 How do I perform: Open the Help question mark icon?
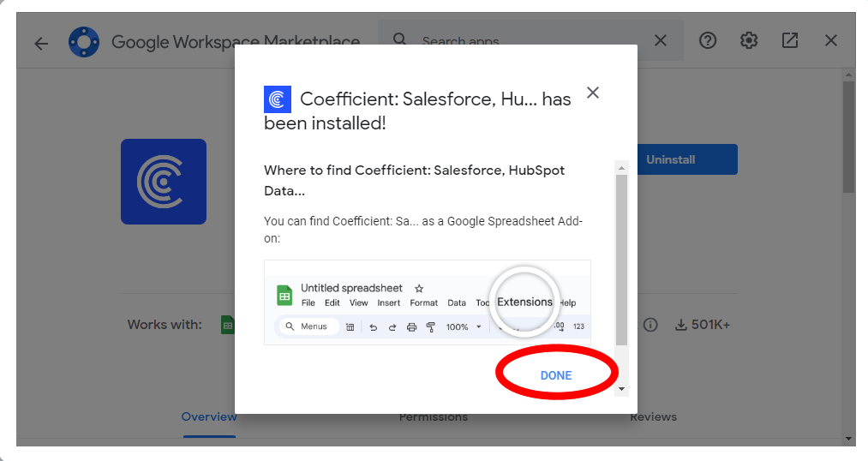[708, 40]
